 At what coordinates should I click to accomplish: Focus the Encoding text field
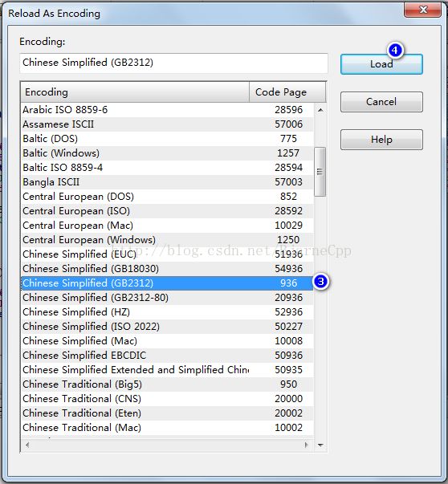(x=173, y=63)
